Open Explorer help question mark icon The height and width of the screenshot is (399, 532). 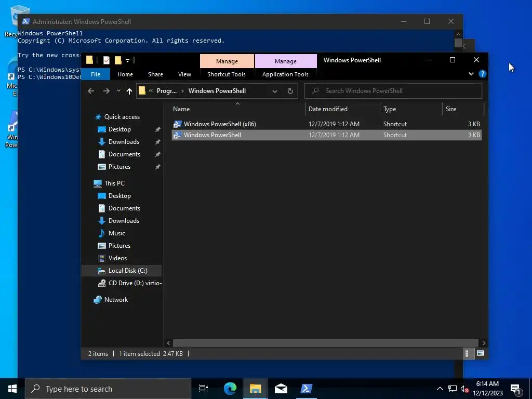click(x=482, y=74)
